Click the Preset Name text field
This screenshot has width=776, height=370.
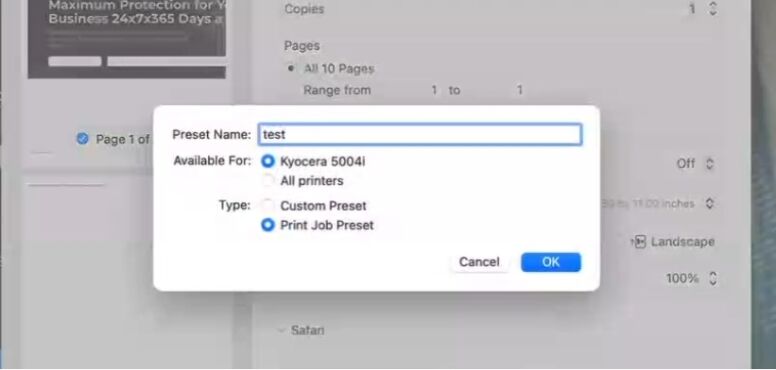420,135
